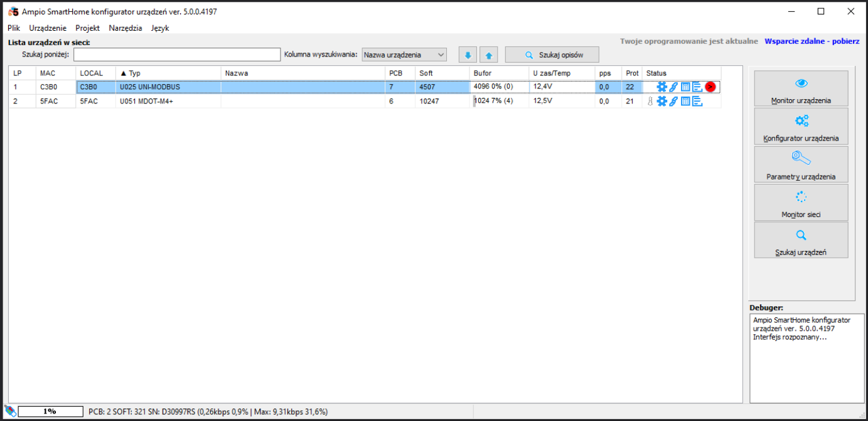Screen dimensions: 868x421
Task: Click the Debuger text box
Action: tap(806, 358)
